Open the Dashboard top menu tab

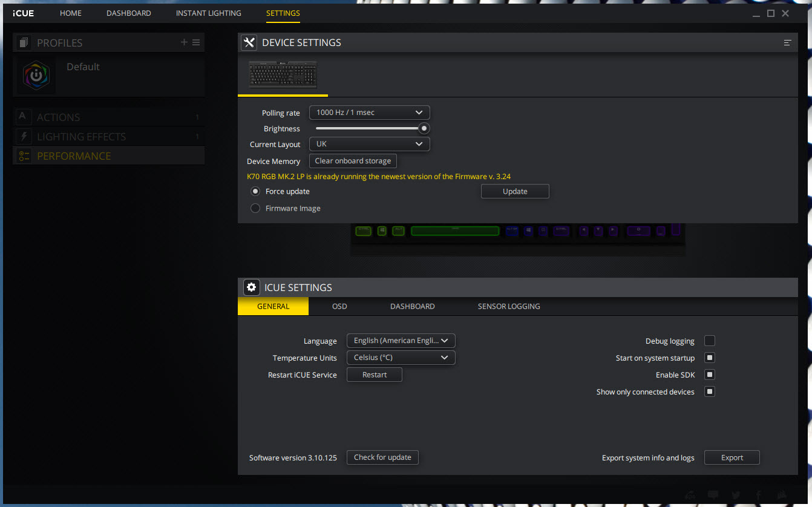(129, 13)
